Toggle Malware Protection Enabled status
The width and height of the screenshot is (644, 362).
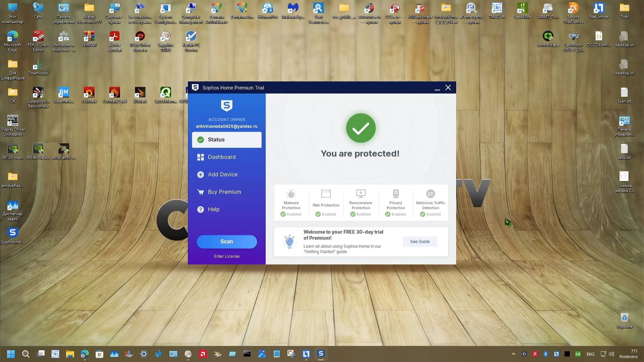(291, 214)
